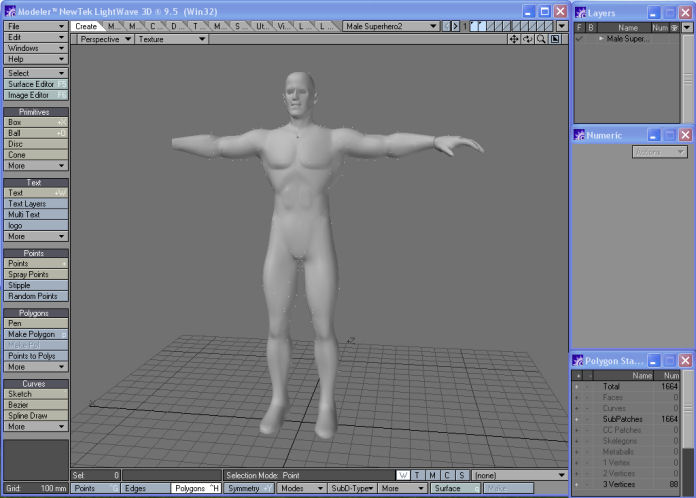Click the viewport zoom magnifier icon
The image size is (696, 498).
[541, 39]
